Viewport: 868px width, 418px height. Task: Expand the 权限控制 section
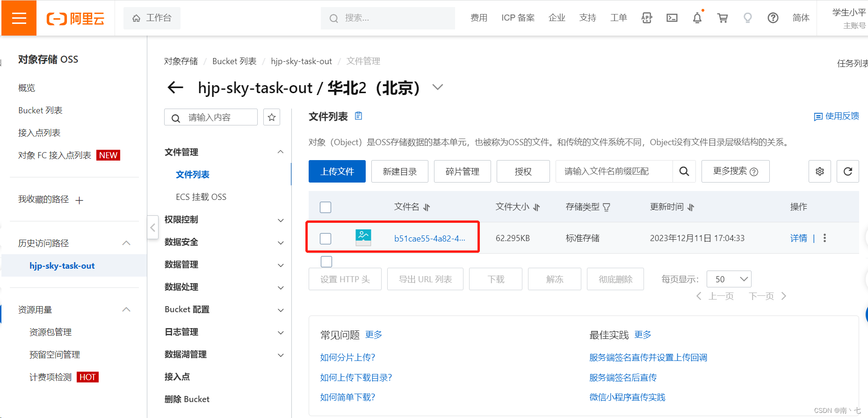pos(281,220)
